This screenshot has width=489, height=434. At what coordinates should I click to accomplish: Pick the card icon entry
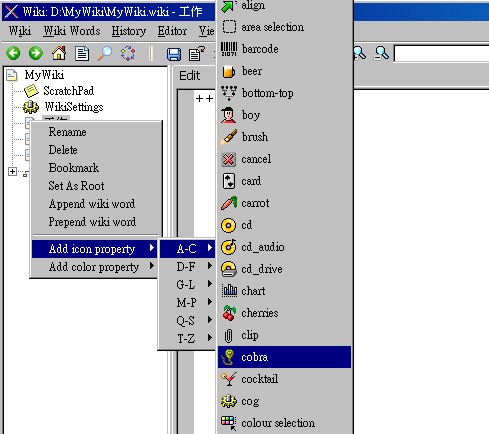(x=285, y=181)
